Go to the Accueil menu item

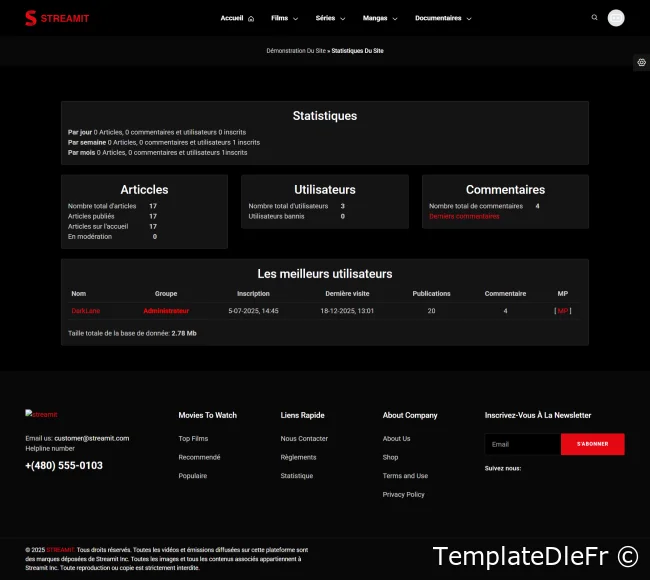point(232,18)
